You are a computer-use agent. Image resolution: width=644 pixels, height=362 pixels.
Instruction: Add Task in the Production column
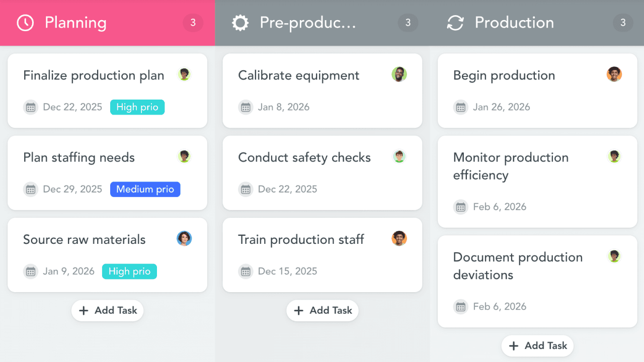[x=537, y=346]
